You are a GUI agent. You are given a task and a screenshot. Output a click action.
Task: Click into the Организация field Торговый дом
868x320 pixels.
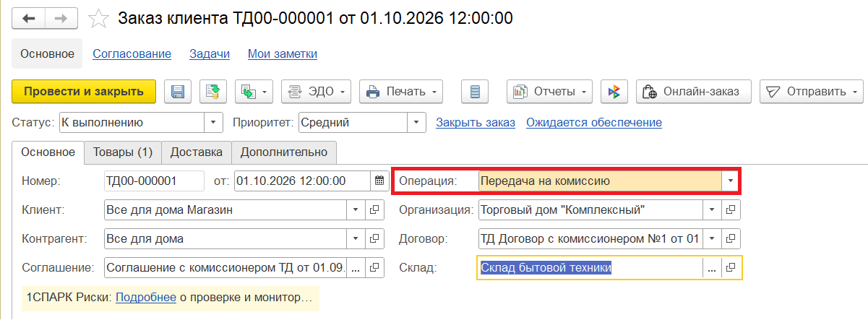point(590,209)
